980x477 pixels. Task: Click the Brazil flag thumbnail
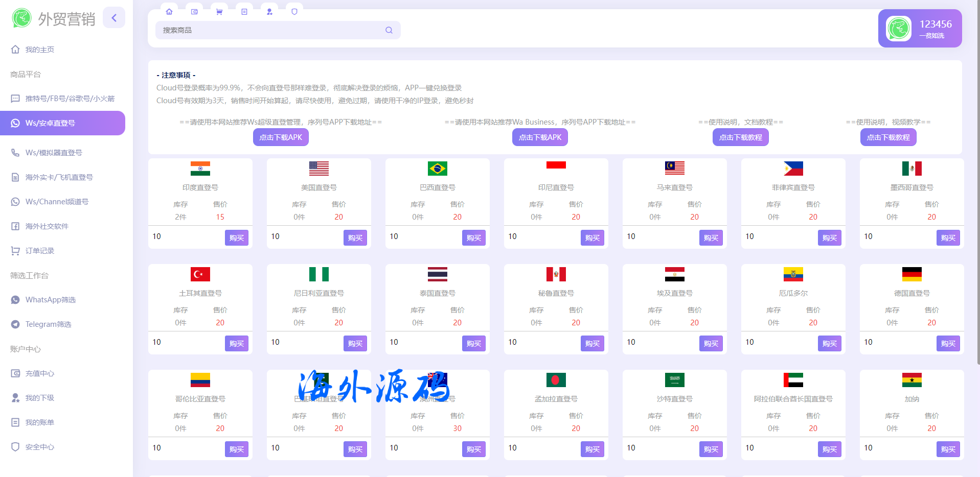point(437,169)
